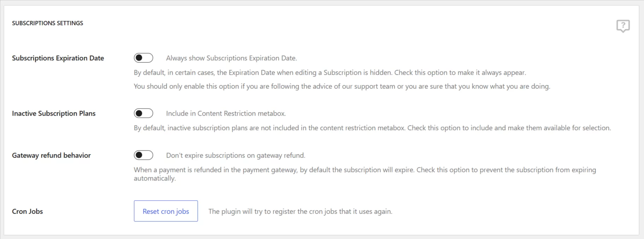
Task: Click the support team advice warning line
Action: (x=342, y=86)
